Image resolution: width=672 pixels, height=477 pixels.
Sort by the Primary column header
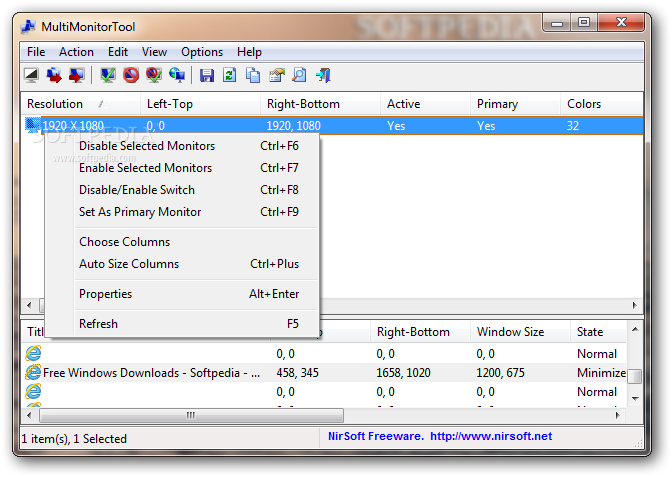[x=515, y=104]
